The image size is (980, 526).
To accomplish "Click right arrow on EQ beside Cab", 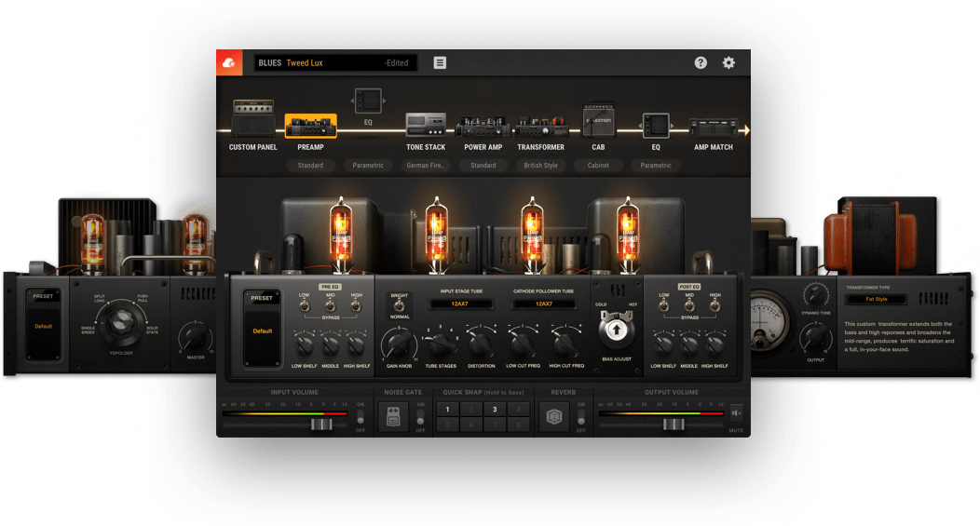I will coord(672,126).
